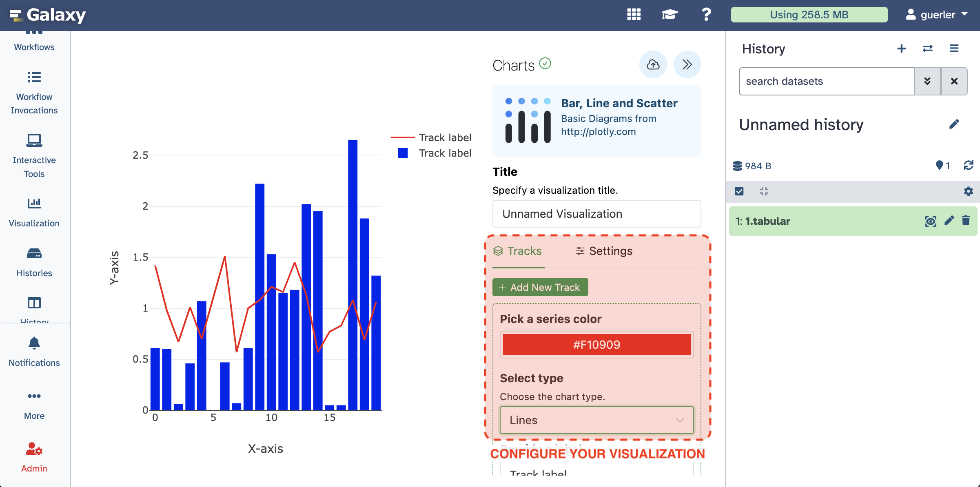
Task: Click the Unnamed Visualization title field
Action: (596, 214)
